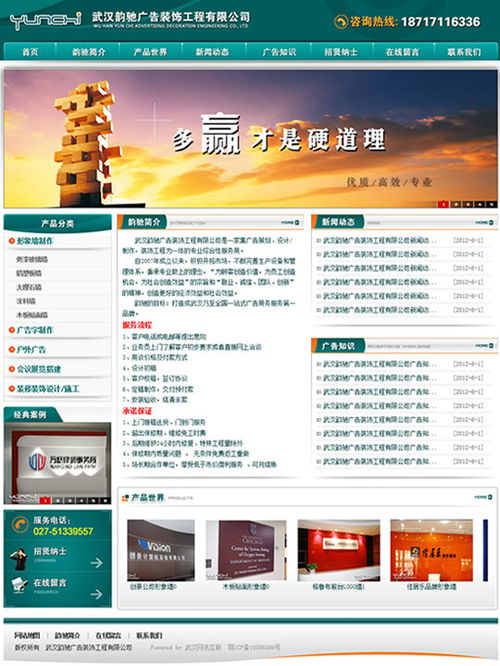This screenshot has width=500, height=666.
Task: Click the caption under the orange wall thumbnail
Action: (x=431, y=587)
